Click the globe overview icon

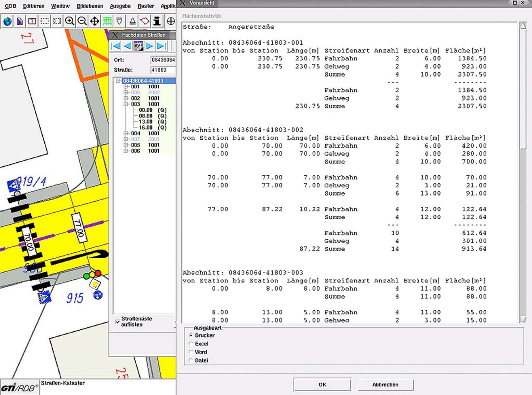point(7,21)
